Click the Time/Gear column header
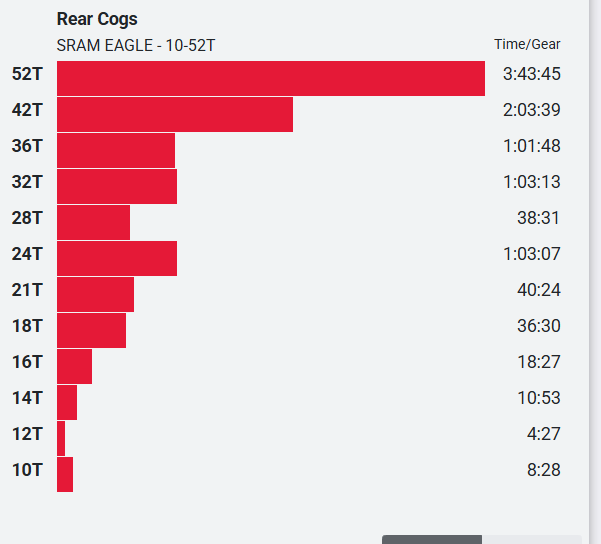Screen dimensions: 601x544 [x=527, y=44]
